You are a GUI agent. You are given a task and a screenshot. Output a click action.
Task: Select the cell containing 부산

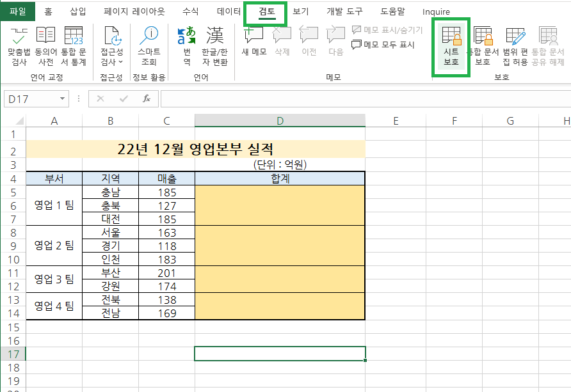pos(110,272)
